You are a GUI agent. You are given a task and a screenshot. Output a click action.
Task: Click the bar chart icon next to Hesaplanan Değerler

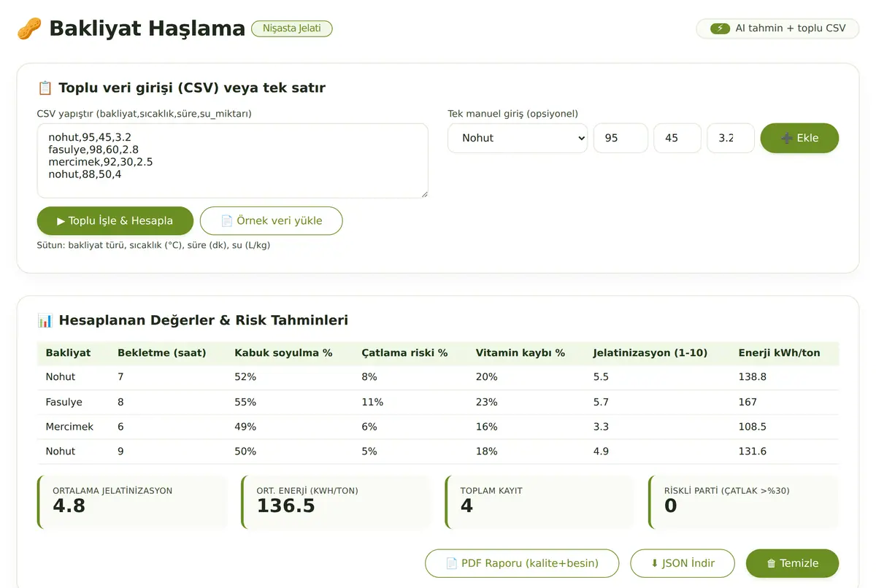pos(45,320)
